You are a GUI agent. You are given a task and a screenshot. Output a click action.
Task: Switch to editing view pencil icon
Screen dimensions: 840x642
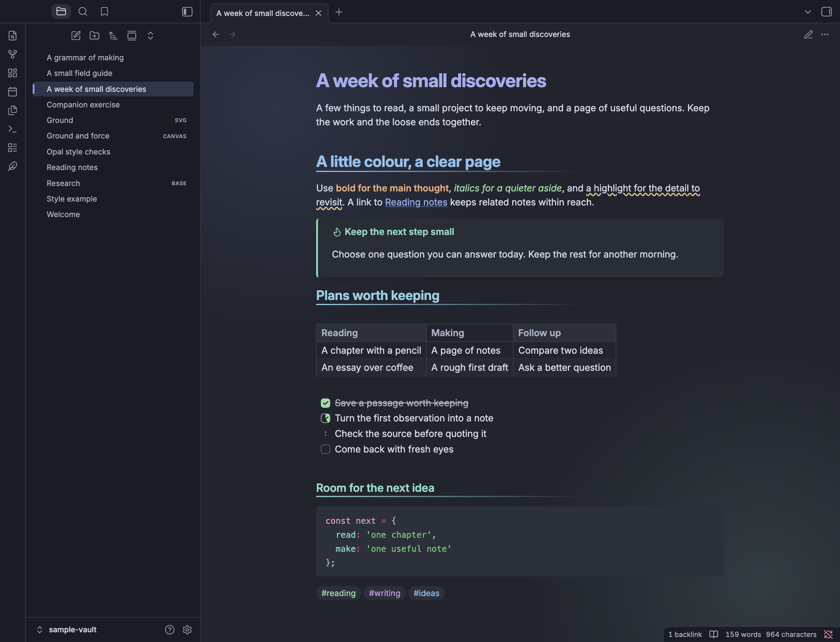pos(808,35)
